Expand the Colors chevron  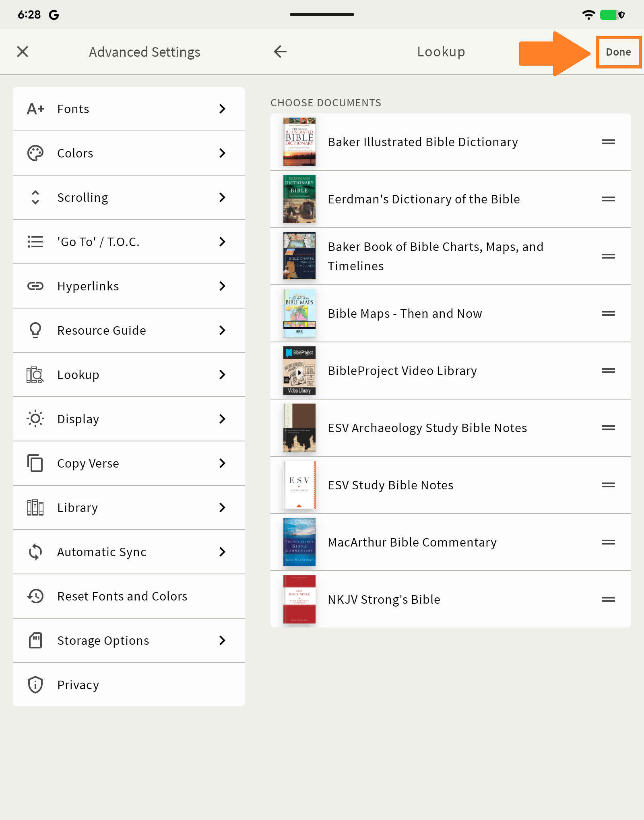[x=222, y=153]
